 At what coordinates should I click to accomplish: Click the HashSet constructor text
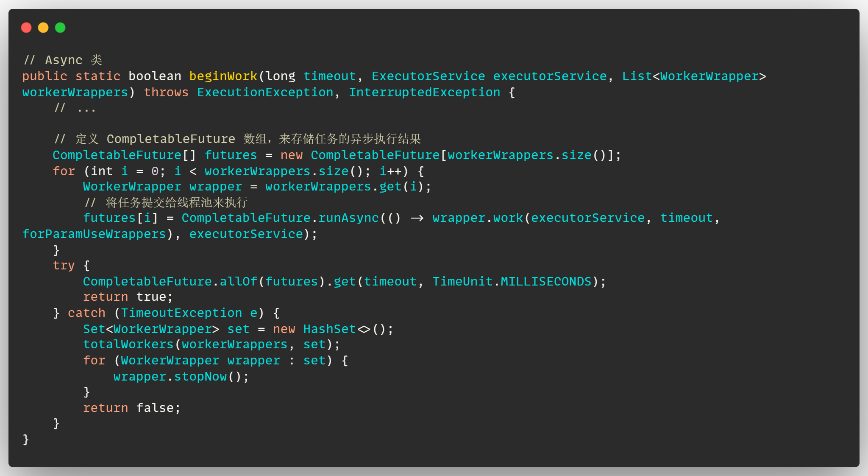(329, 329)
